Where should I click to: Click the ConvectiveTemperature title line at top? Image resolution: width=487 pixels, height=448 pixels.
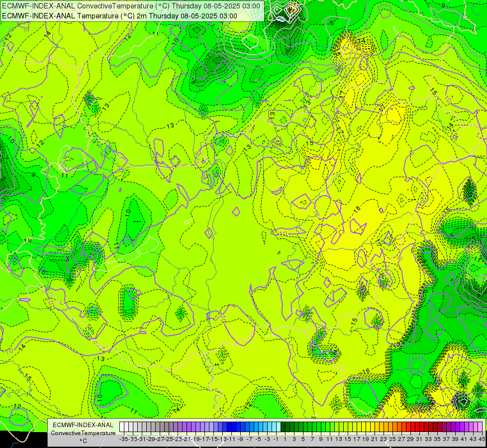click(131, 6)
